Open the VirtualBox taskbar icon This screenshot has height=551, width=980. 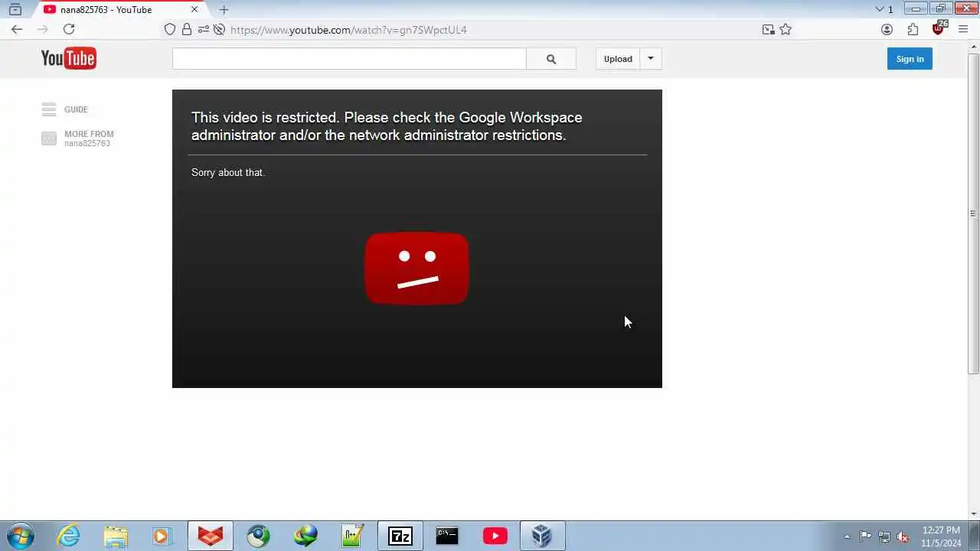pos(542,536)
